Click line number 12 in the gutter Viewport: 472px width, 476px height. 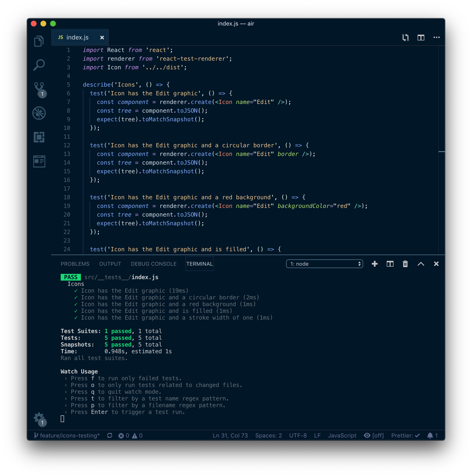click(67, 145)
